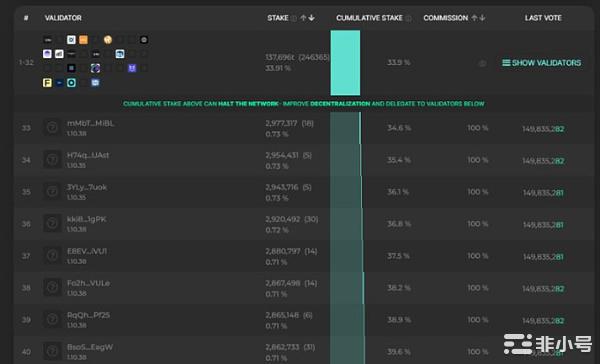
Task: Open validator 3YLy...7uok details
Action: click(87, 187)
